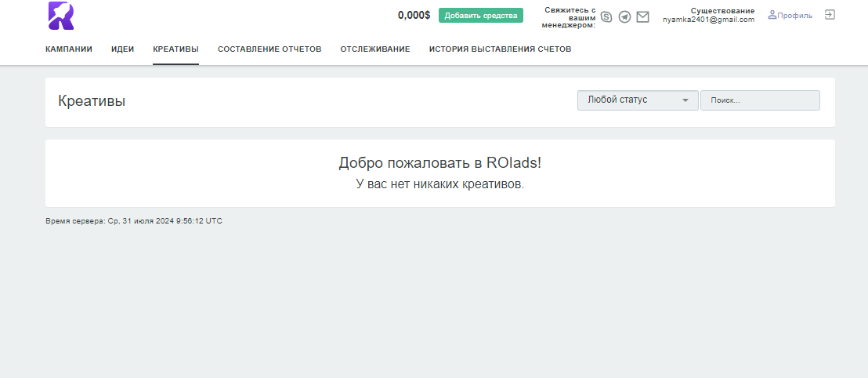Focus the Поиск search field
The image size is (868, 378).
click(x=760, y=100)
